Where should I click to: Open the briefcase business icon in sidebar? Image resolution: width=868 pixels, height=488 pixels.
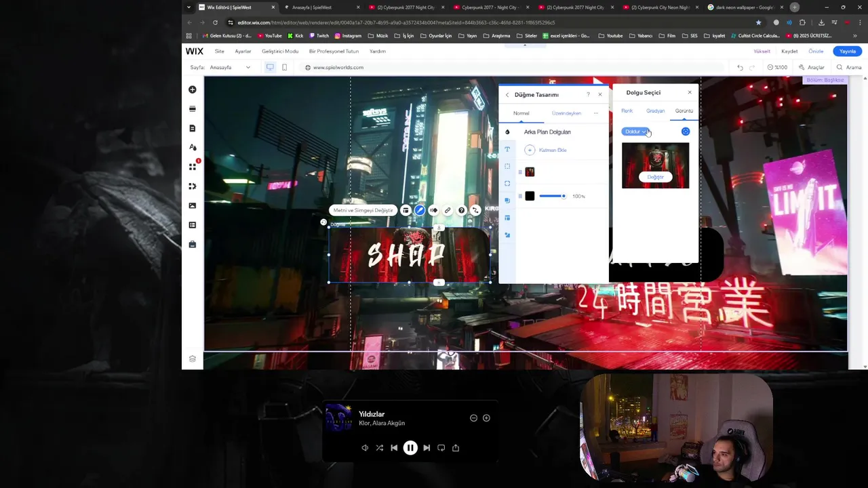[x=193, y=244]
